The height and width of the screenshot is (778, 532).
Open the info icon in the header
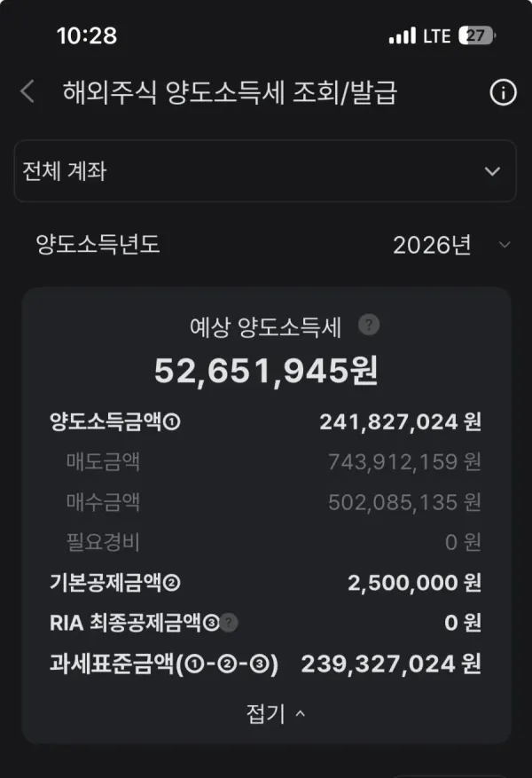pyautogui.click(x=503, y=92)
